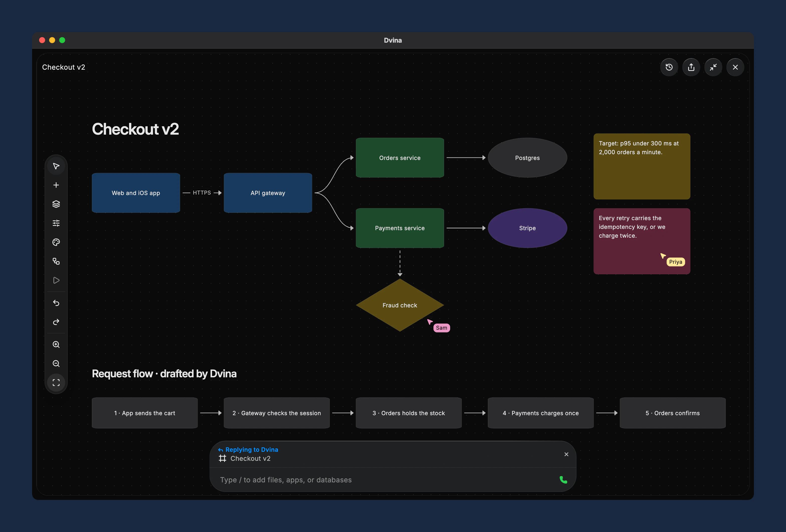
Task: Click the plus add element tool
Action: (56, 185)
